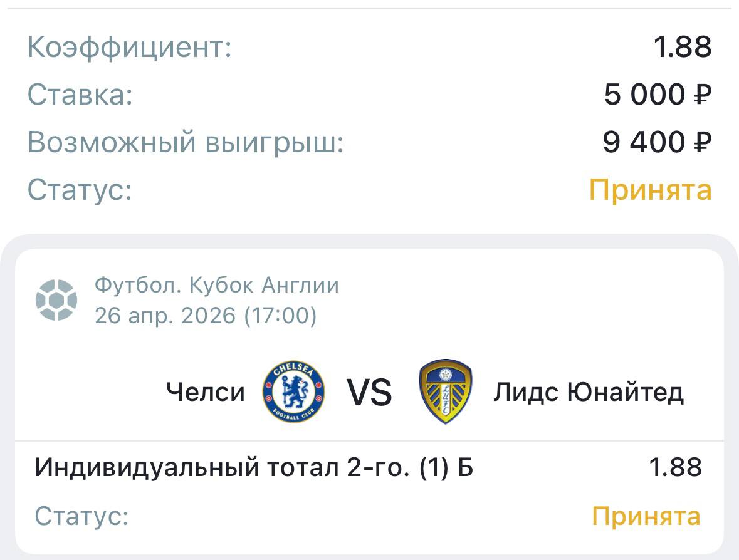Tap the 9 400 ₽ possible winnings amount
Viewport: 739px width, 560px height.
pos(657,142)
